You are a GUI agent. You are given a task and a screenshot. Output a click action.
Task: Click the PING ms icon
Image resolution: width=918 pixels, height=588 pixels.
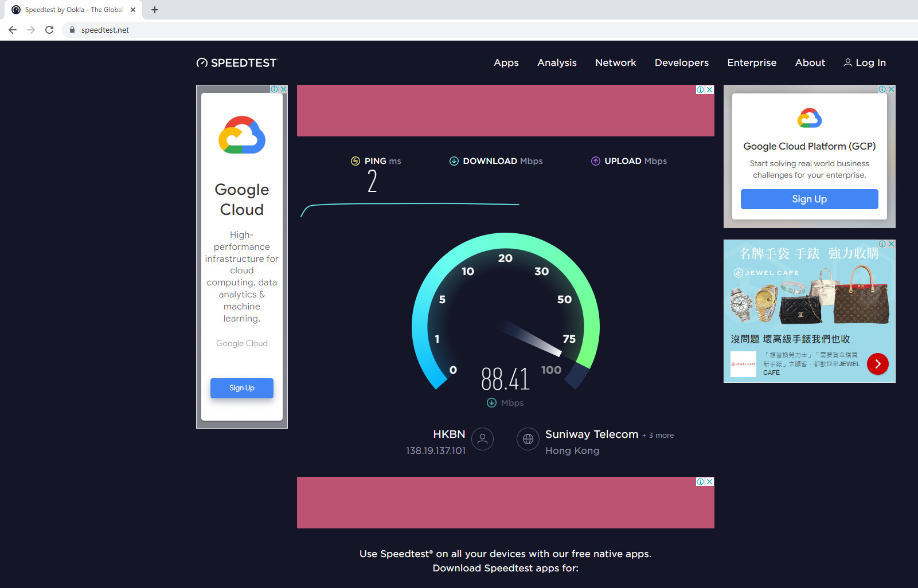click(356, 161)
